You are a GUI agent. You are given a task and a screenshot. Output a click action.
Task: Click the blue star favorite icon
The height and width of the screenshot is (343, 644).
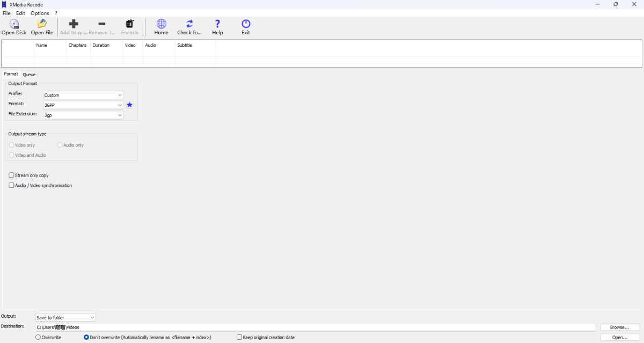pyautogui.click(x=129, y=105)
